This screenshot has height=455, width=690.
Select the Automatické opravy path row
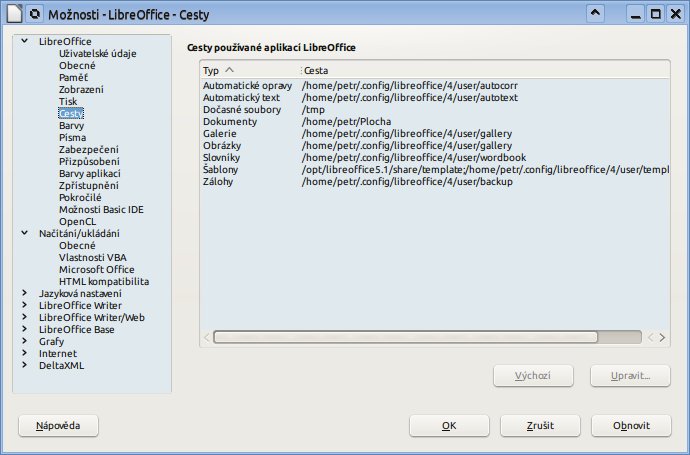(x=435, y=85)
